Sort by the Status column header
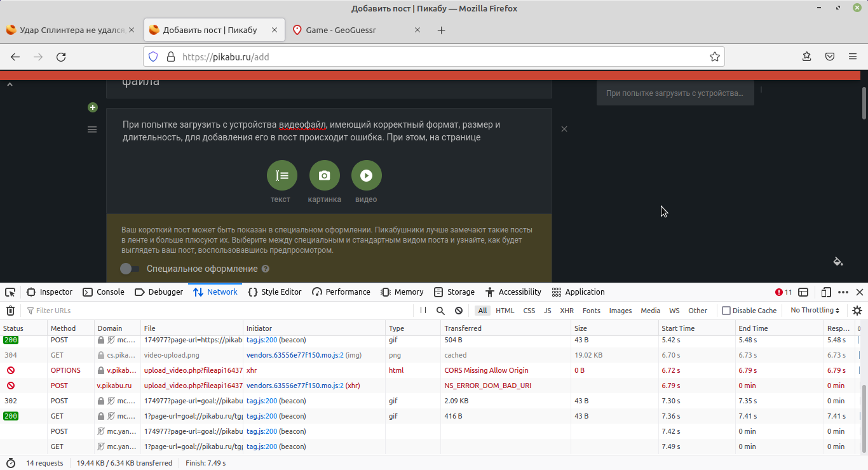 tap(24, 328)
